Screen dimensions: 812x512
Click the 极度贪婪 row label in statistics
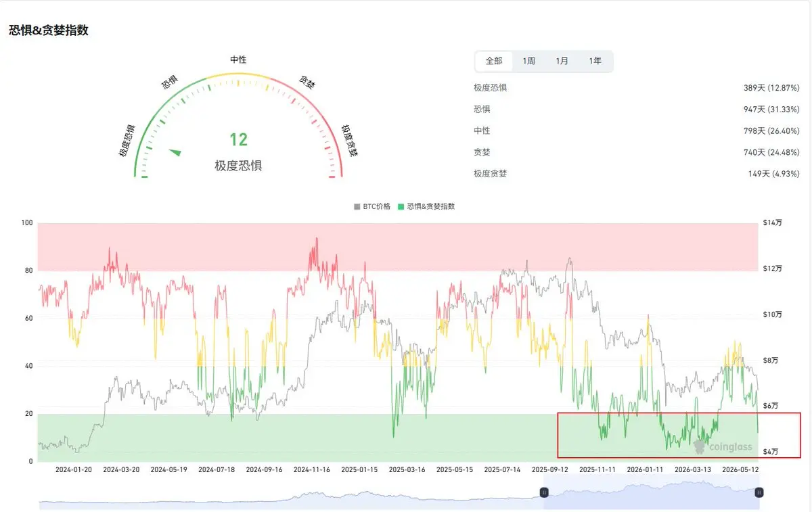point(491,174)
